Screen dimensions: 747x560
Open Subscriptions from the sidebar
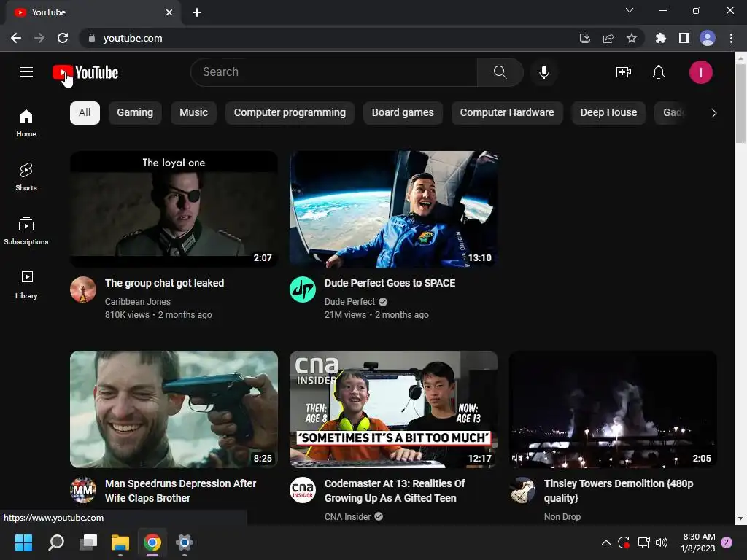coord(26,231)
